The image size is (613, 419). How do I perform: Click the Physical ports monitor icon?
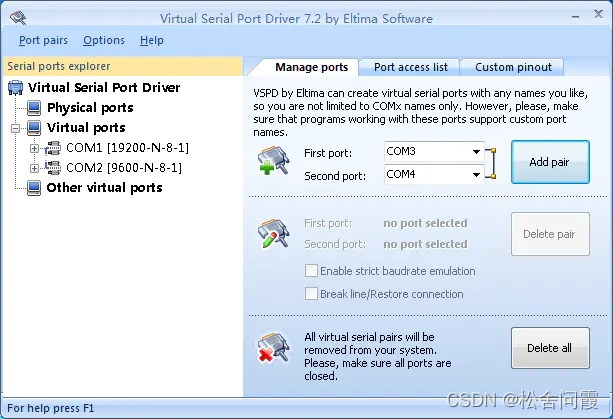34,108
